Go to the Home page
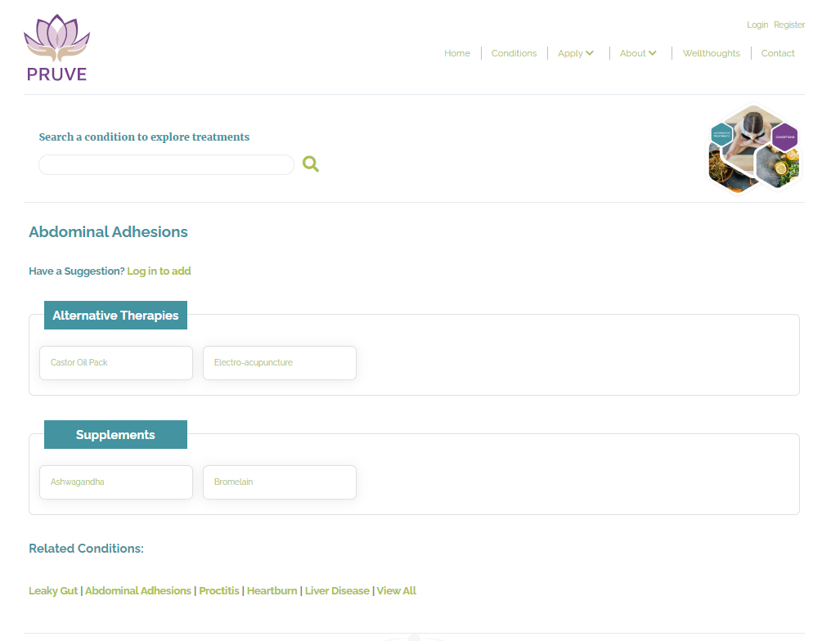 tap(457, 53)
